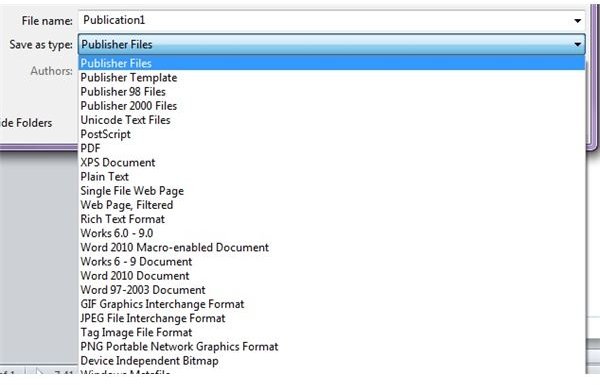Choose Publisher Template file type
This screenshot has width=600, height=385.
click(x=332, y=78)
